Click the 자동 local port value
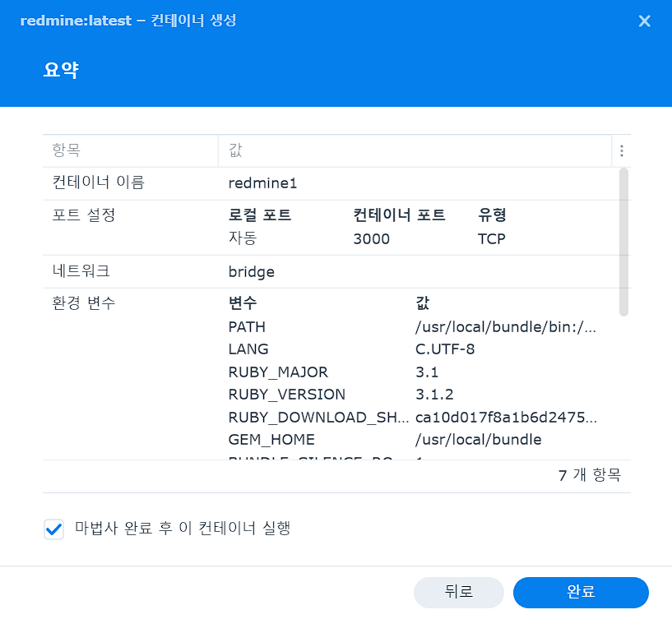This screenshot has width=672, height=619. [x=242, y=238]
